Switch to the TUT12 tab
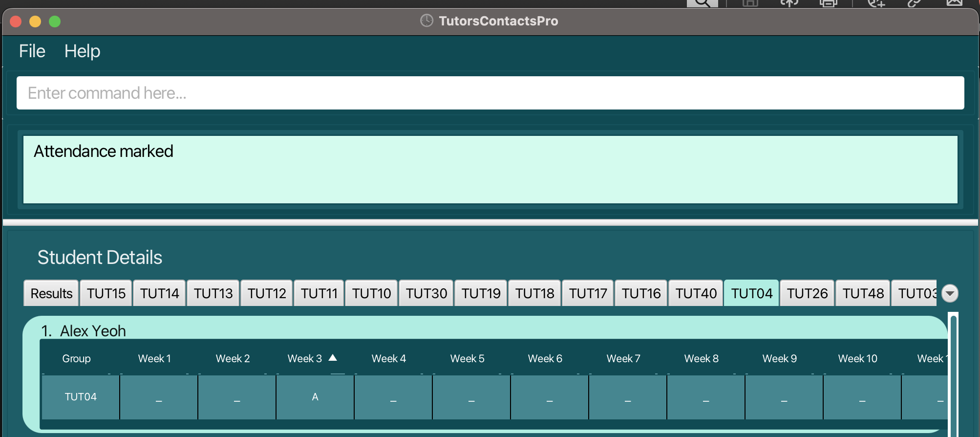 point(266,293)
